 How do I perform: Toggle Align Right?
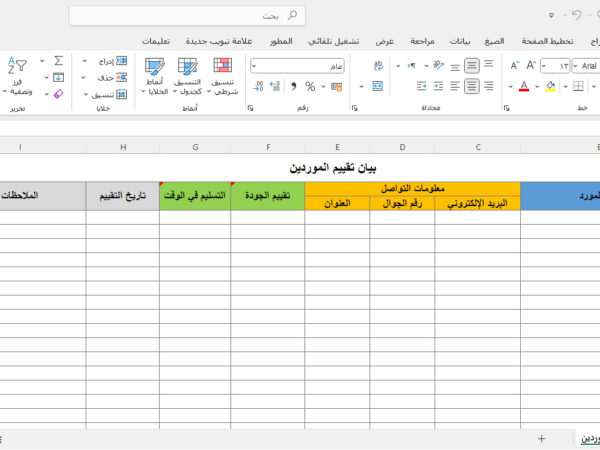click(489, 86)
